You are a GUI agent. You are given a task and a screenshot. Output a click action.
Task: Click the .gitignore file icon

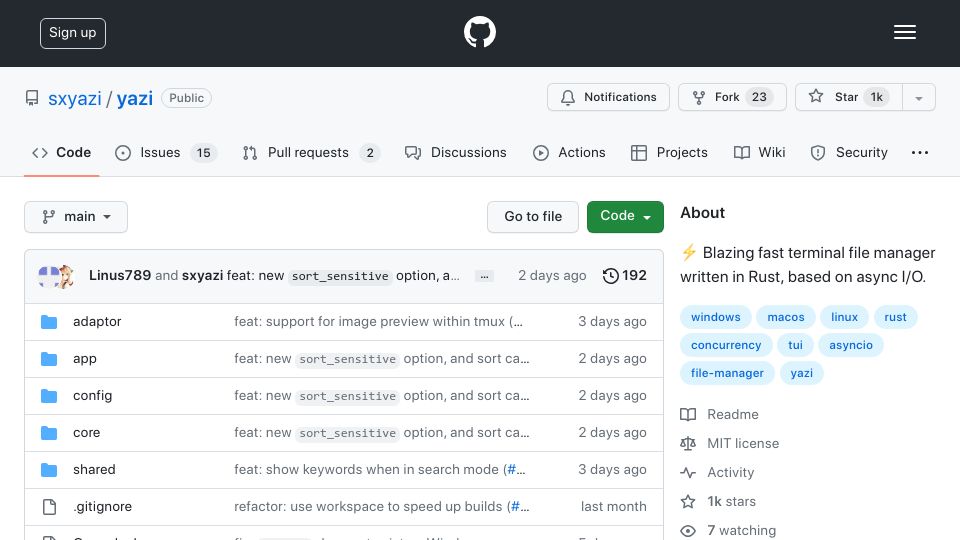(x=49, y=507)
